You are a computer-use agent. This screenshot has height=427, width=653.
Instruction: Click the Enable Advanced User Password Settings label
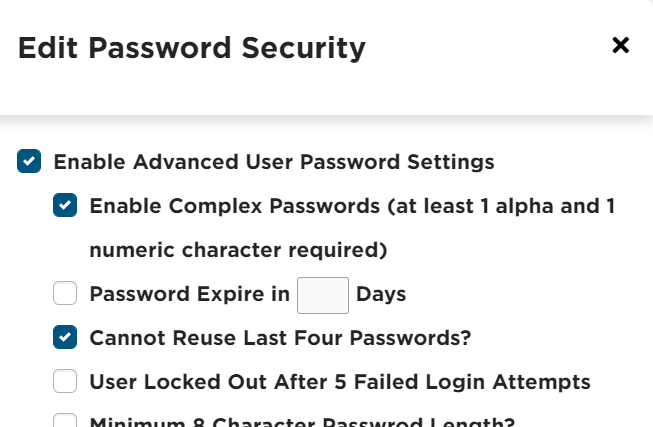click(274, 161)
